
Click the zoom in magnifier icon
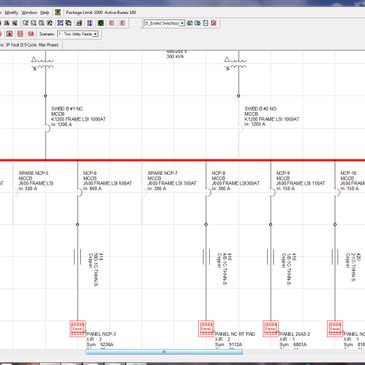[25, 23]
